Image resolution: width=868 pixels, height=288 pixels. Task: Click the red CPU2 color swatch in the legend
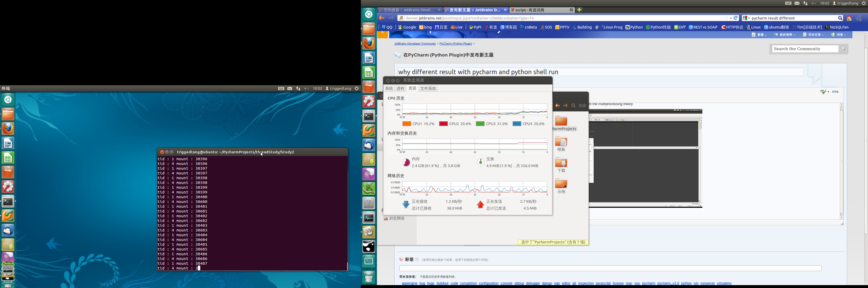(443, 124)
